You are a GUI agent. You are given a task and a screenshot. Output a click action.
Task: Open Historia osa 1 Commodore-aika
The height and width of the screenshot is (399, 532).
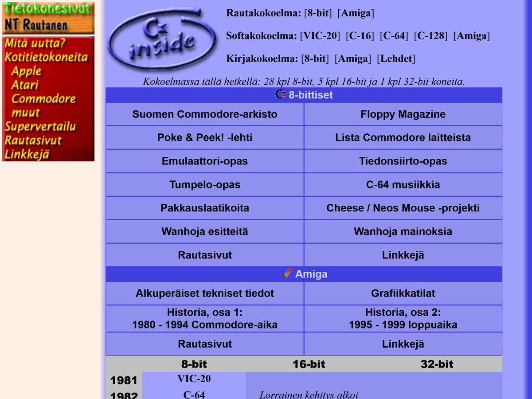click(x=205, y=318)
